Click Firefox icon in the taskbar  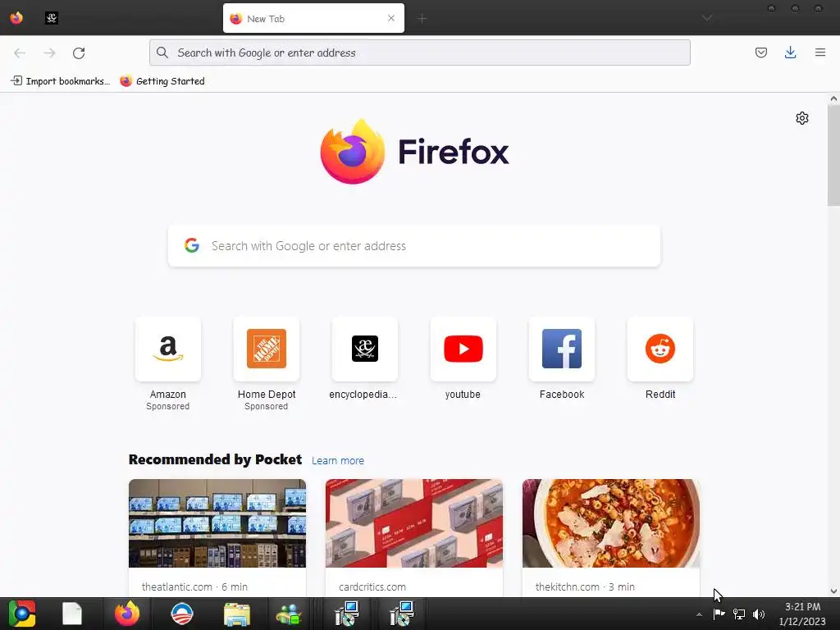(x=127, y=614)
